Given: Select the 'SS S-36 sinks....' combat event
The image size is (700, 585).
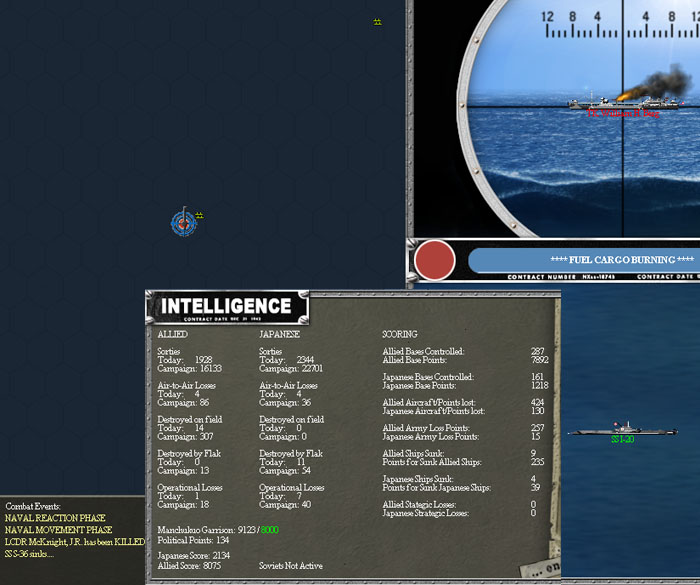Looking at the screenshot, I should point(29,554).
